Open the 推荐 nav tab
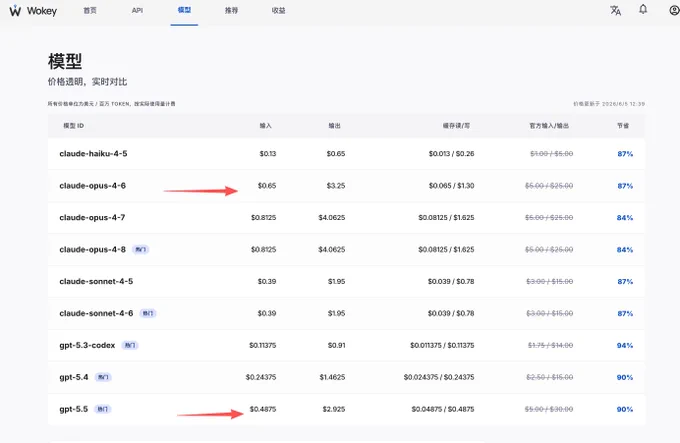Screen dimensions: 680x443 (231, 10)
